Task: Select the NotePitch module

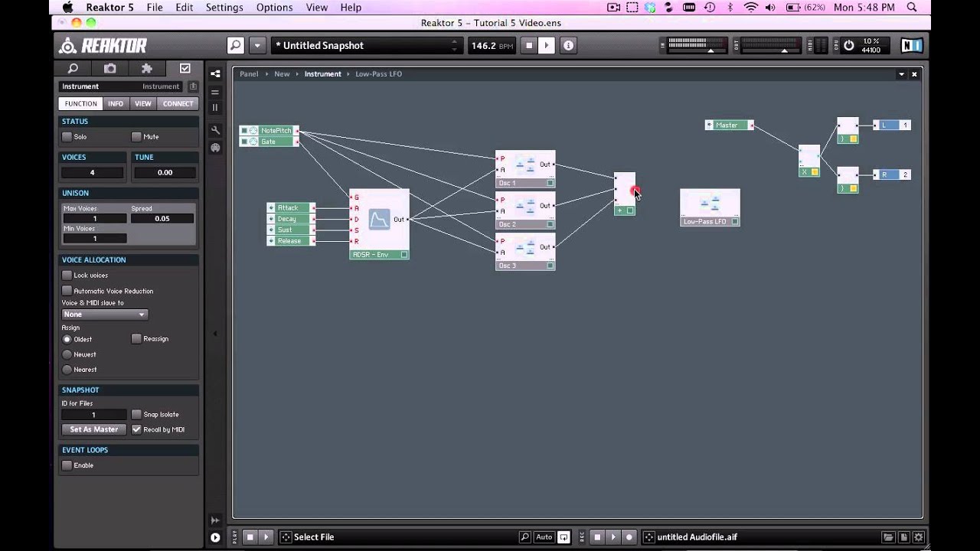Action: click(x=269, y=130)
